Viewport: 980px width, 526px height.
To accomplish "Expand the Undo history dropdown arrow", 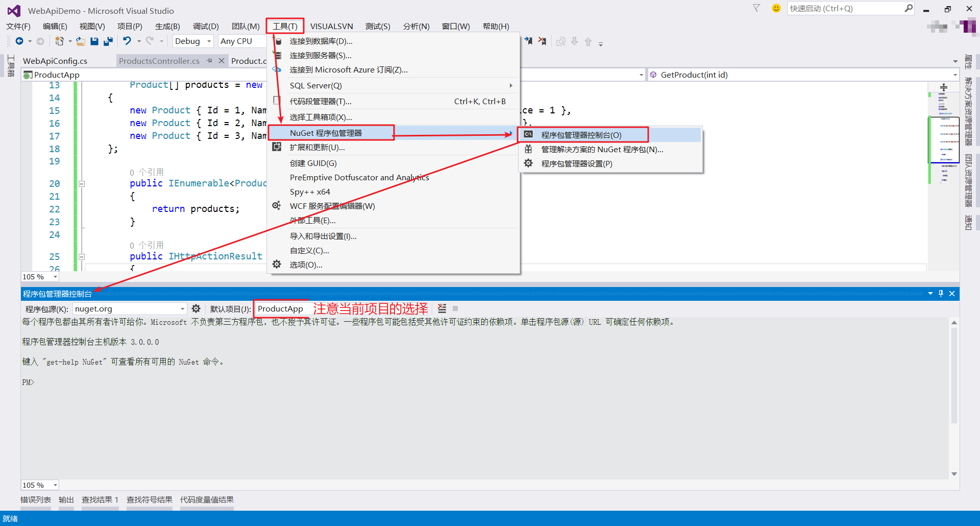I will coord(139,41).
